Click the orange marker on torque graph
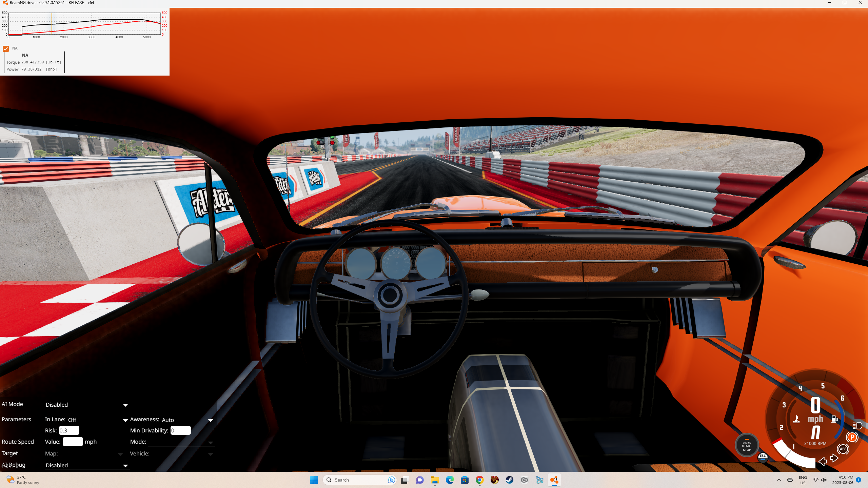The width and height of the screenshot is (868, 488). click(x=52, y=24)
